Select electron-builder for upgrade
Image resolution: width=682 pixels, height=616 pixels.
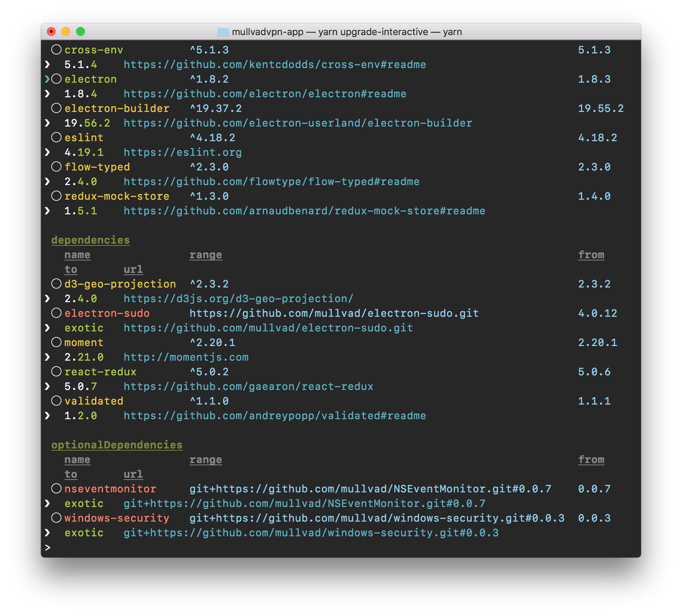(56, 108)
